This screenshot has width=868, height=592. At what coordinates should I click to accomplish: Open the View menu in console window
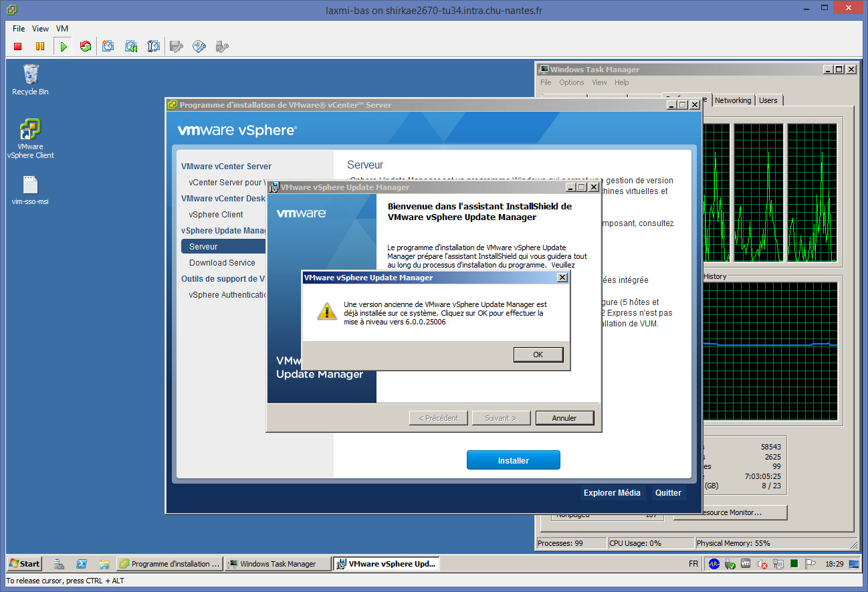point(40,29)
